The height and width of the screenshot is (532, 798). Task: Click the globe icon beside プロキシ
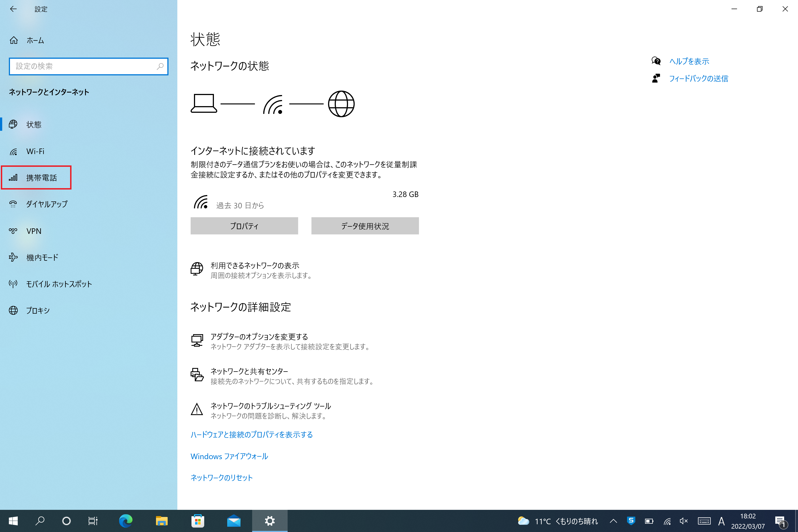point(13,310)
